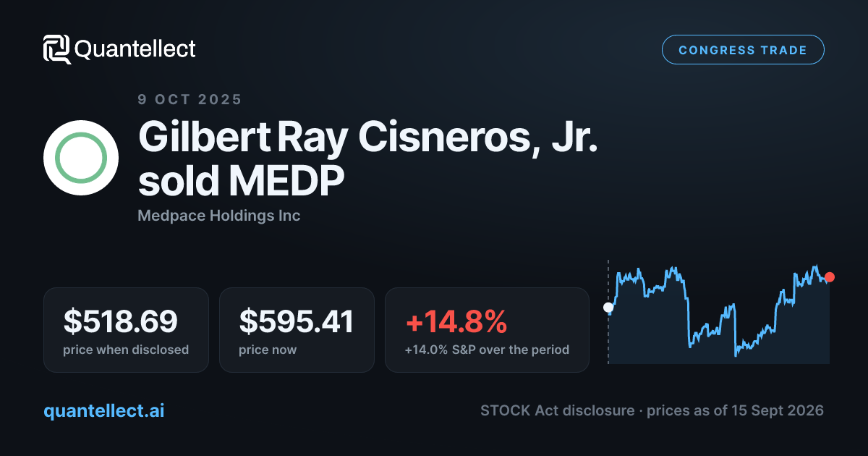Image resolution: width=868 pixels, height=456 pixels.
Task: Open the quantellect.ai link
Action: 104,410
